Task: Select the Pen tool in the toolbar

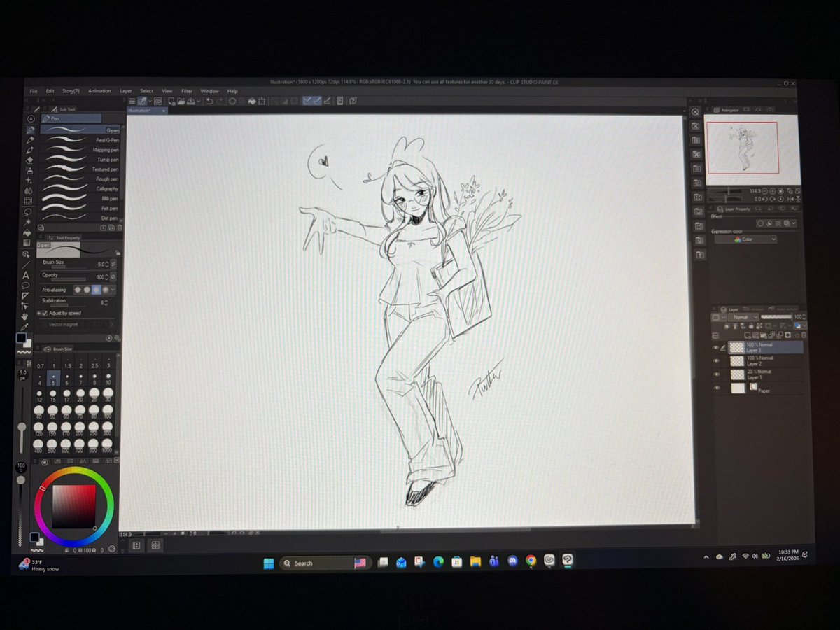Action: (x=29, y=129)
